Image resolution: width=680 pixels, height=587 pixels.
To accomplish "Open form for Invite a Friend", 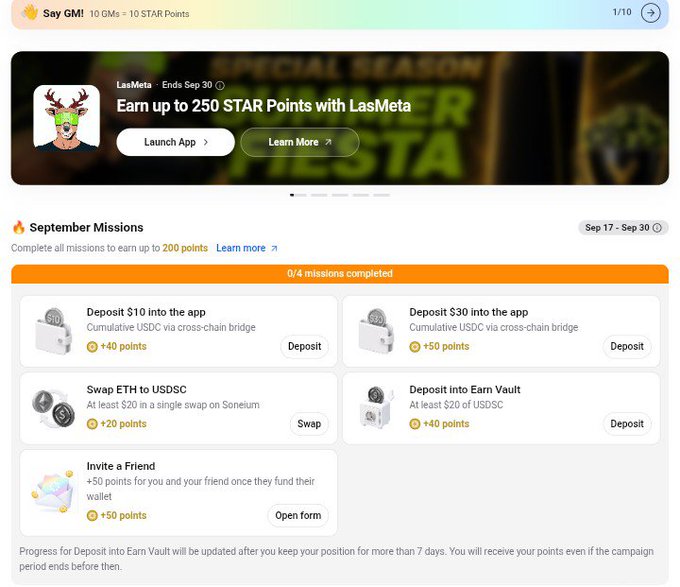I will pos(298,515).
